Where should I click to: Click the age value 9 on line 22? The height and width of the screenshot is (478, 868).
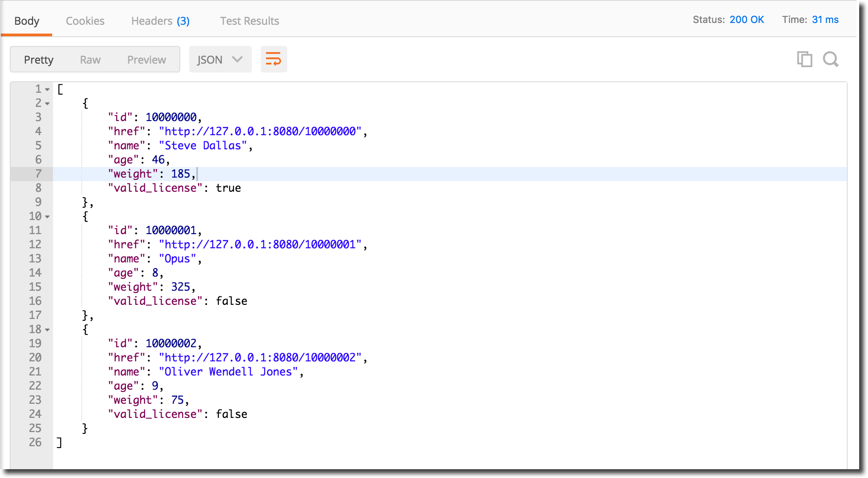pos(155,386)
